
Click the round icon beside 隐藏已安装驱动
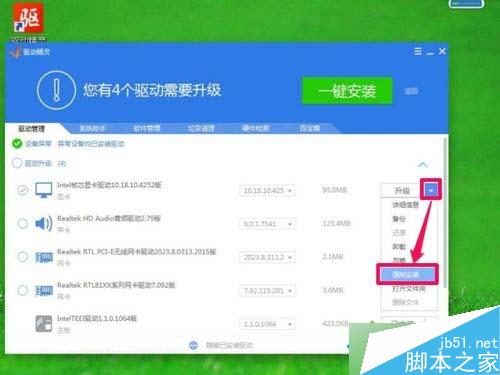coord(193,345)
